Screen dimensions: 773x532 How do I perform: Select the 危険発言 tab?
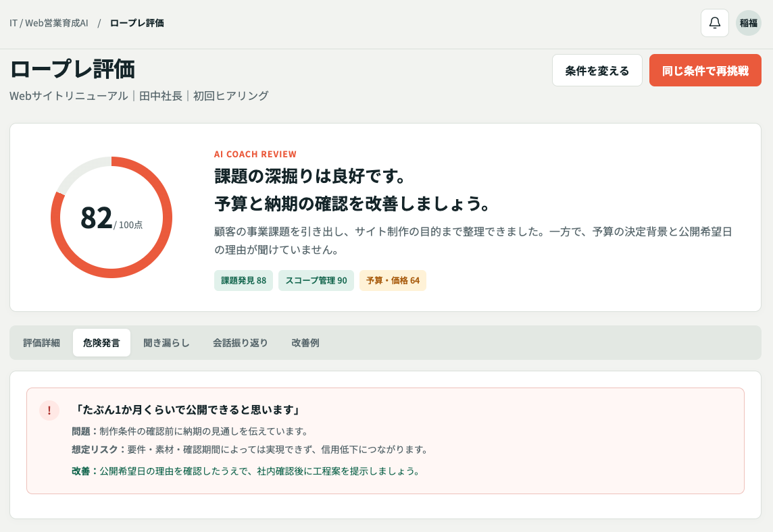101,343
